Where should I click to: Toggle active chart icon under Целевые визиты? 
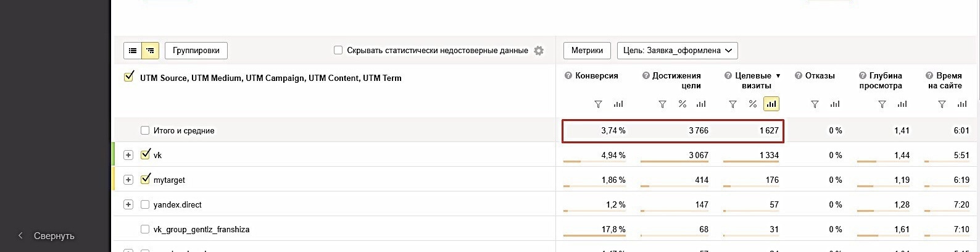771,104
